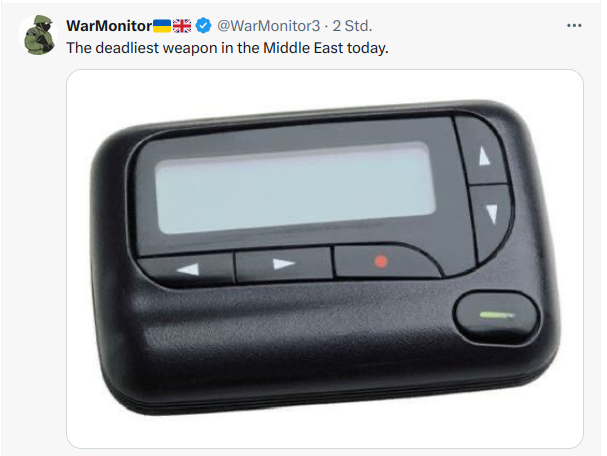Click the blue verified checkmark badge

[203, 26]
